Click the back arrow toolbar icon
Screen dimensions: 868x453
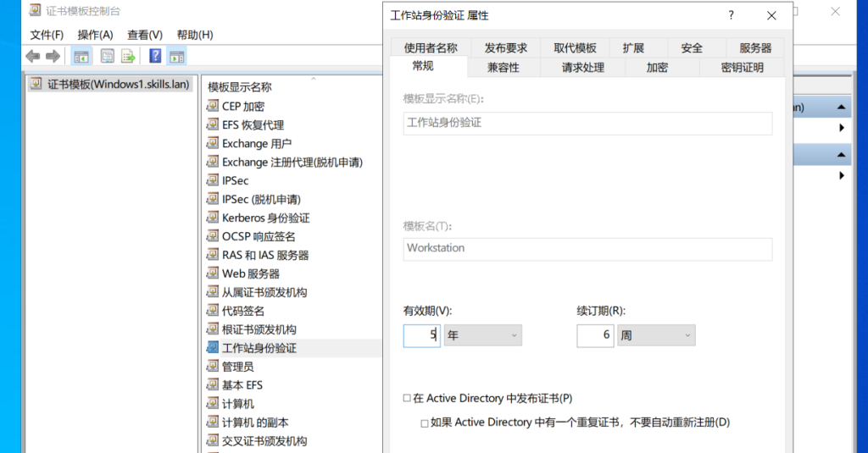[33, 57]
